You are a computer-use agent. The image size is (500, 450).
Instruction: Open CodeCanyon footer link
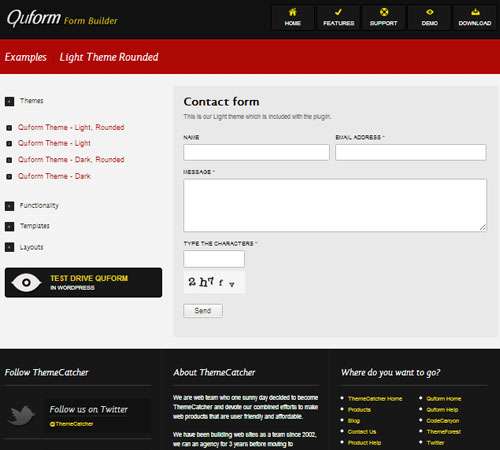pyautogui.click(x=443, y=421)
